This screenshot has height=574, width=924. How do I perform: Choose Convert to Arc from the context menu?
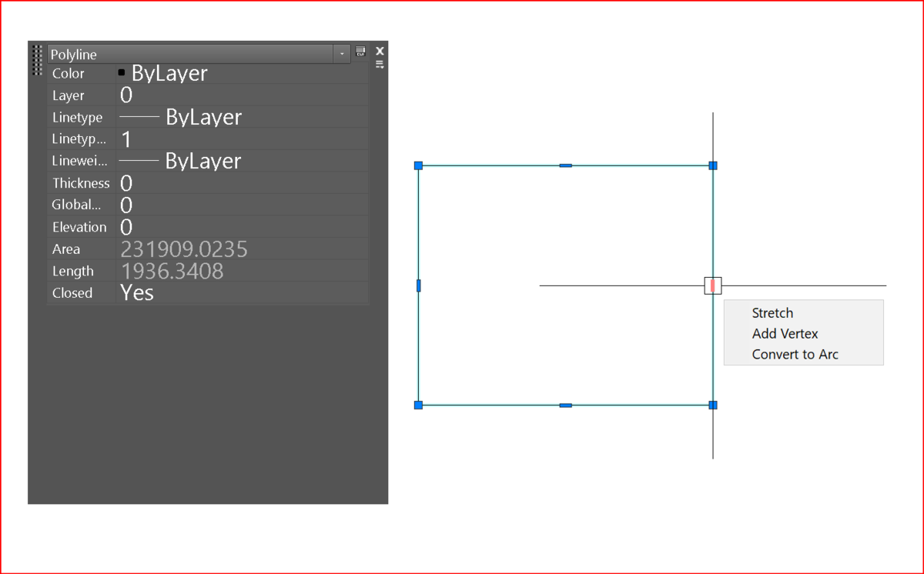point(795,355)
